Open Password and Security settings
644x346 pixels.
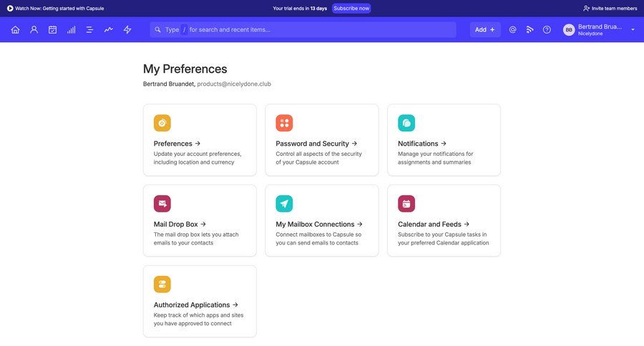pos(321,140)
